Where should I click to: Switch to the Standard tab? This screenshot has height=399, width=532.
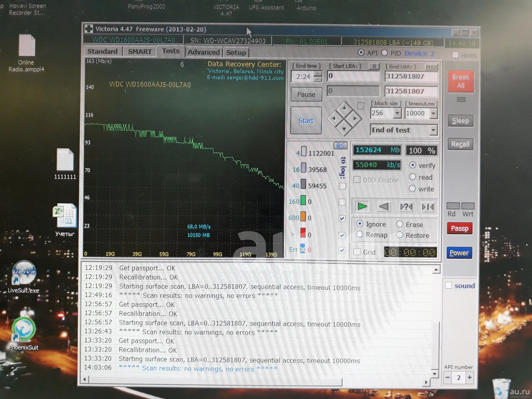coord(103,52)
